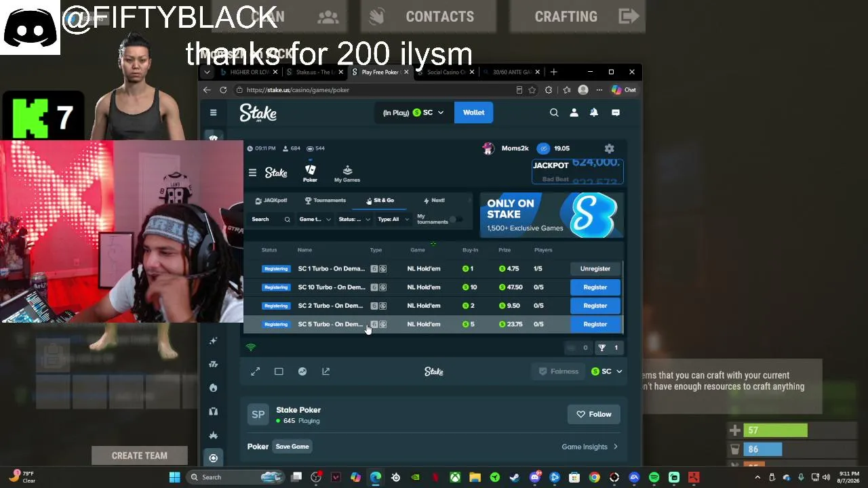This screenshot has height=488, width=868.
Task: Enter fullscreen mode for the game
Action: click(x=255, y=371)
